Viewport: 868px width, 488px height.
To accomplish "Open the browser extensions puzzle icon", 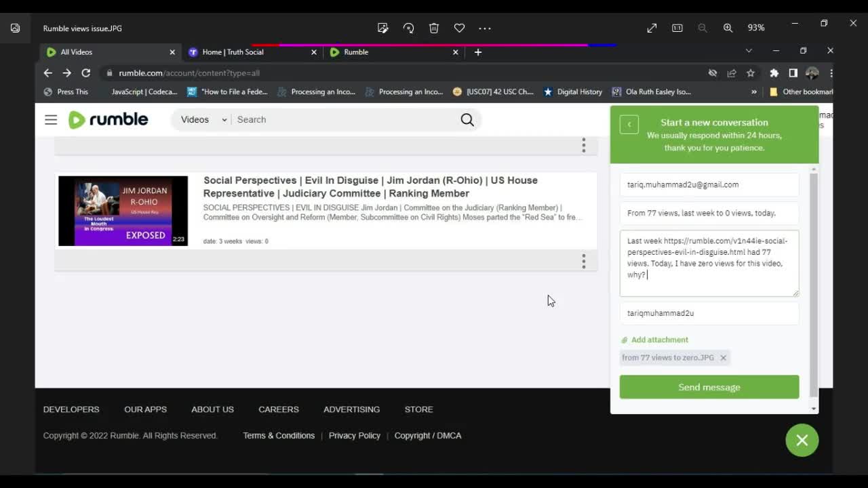I will tap(774, 73).
